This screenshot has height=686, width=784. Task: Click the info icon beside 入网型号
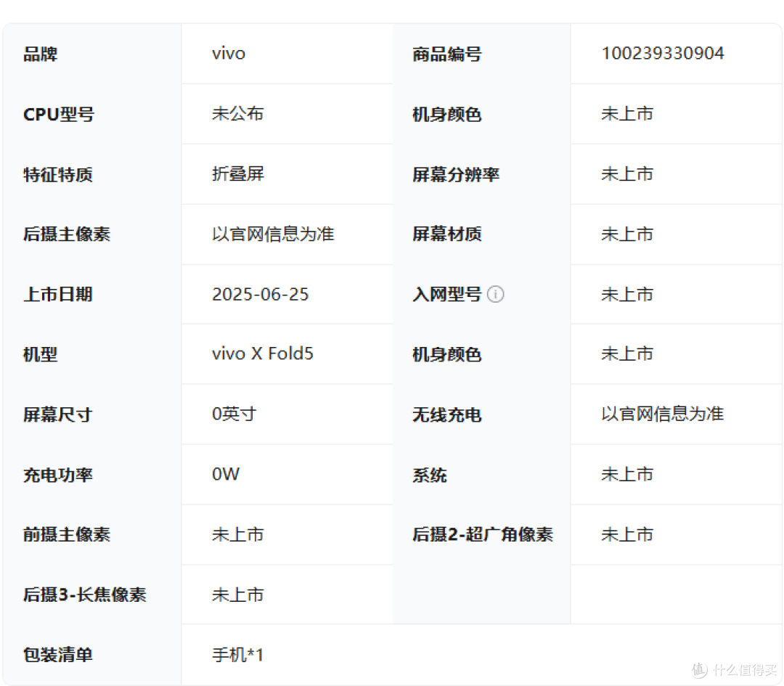tap(496, 294)
